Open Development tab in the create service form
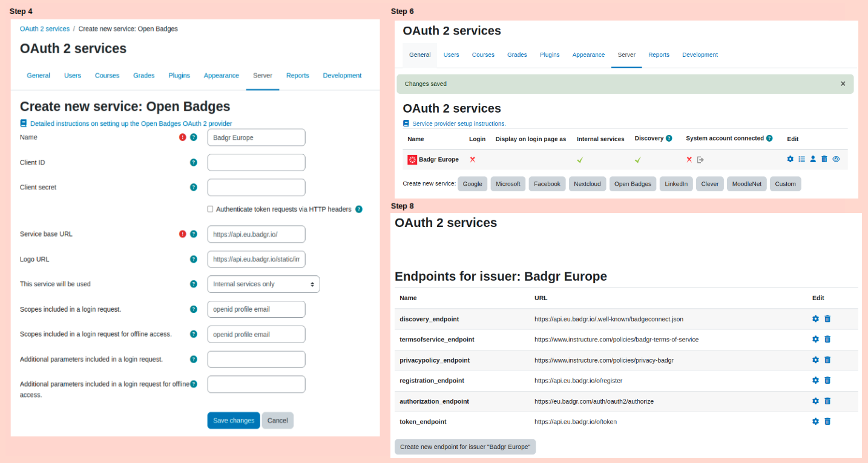Screen dimensions: 868x463 click(x=342, y=76)
